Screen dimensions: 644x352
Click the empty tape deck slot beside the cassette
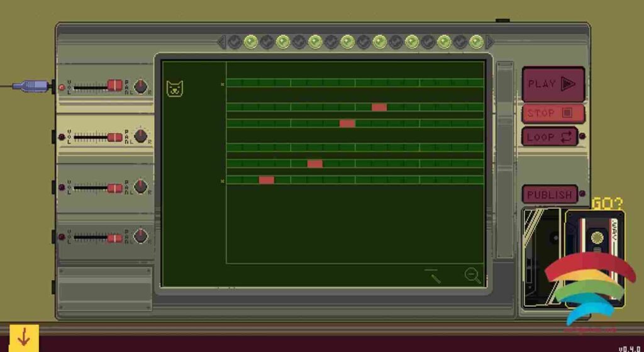tap(543, 258)
